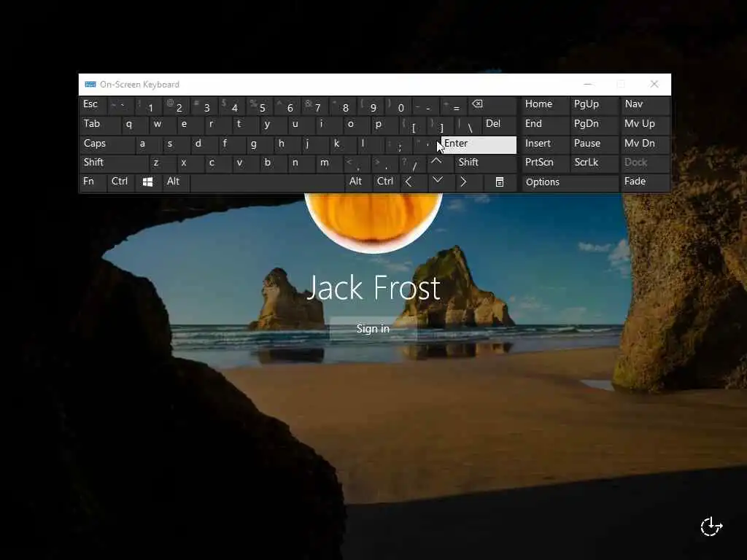Click the Nav key
This screenshot has height=560, width=747.
click(645, 106)
